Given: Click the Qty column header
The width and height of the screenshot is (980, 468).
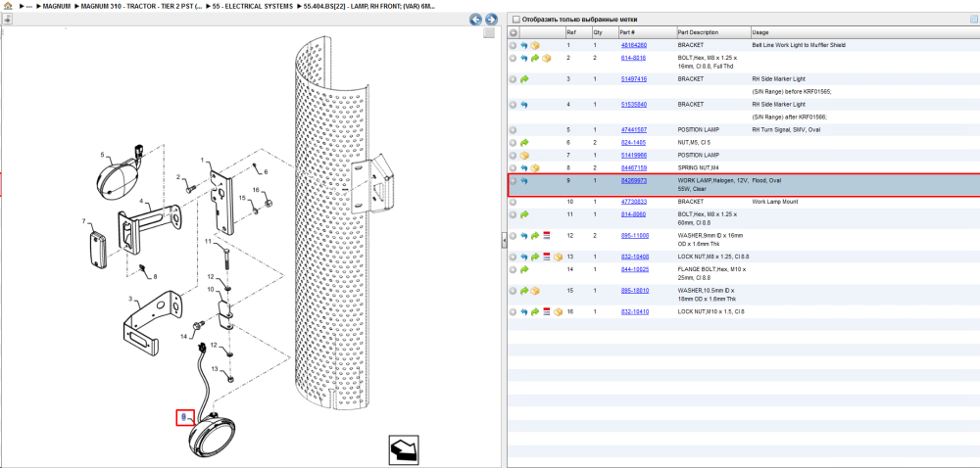Looking at the screenshot, I should 598,32.
